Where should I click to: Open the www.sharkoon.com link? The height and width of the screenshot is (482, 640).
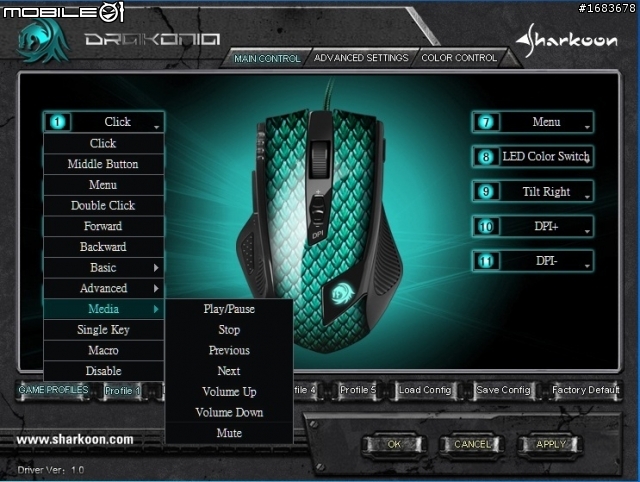pos(75,440)
